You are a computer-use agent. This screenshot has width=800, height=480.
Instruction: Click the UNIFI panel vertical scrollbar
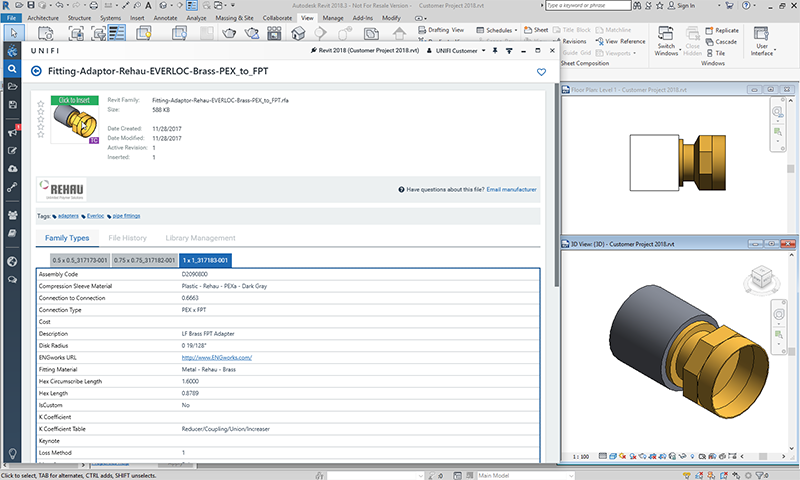click(x=557, y=186)
